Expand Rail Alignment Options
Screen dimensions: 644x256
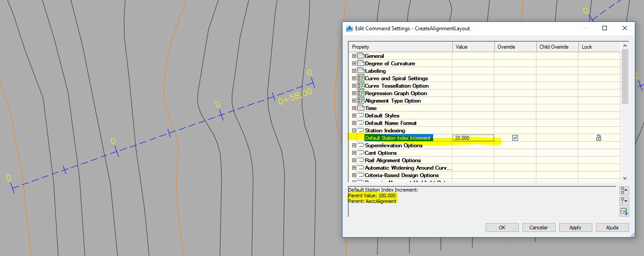[x=354, y=160]
